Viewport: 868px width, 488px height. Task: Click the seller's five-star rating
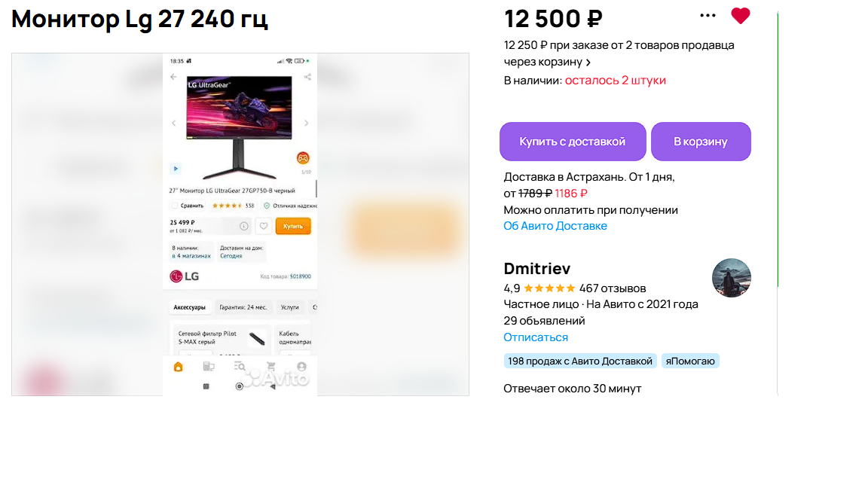click(549, 288)
